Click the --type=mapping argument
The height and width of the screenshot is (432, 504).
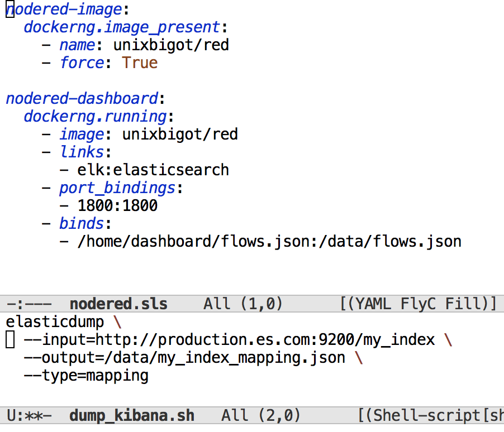[86, 376]
